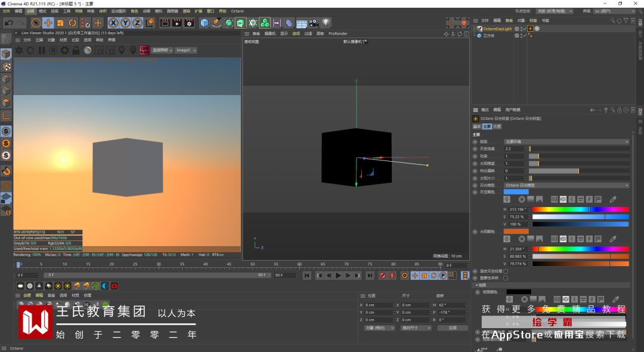Click the blue sky color swatch
The image size is (644, 352).
(516, 192)
